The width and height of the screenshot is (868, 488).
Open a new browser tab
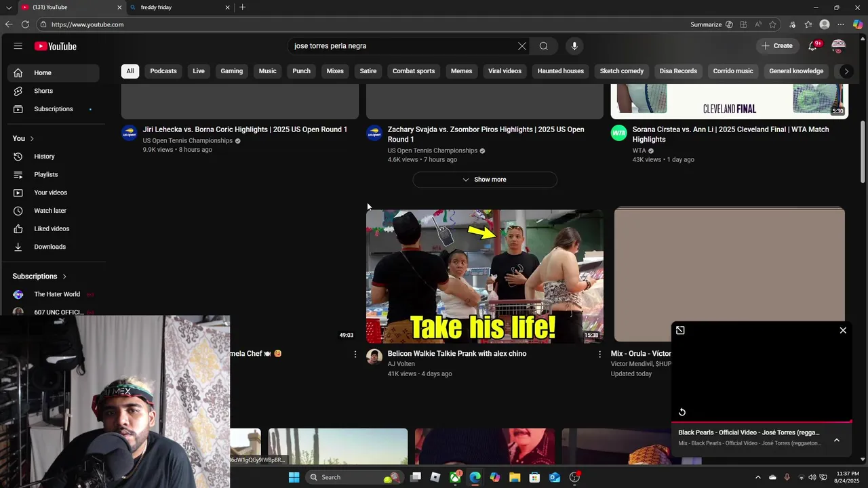(x=242, y=7)
